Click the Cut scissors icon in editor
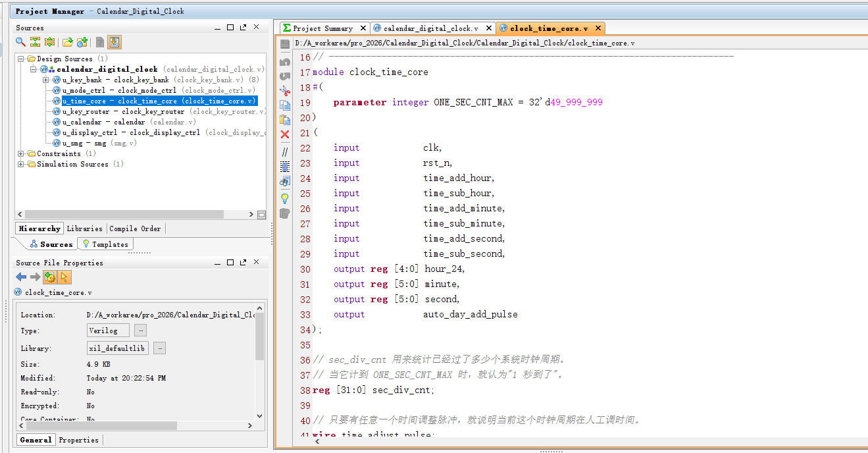 pos(285,91)
